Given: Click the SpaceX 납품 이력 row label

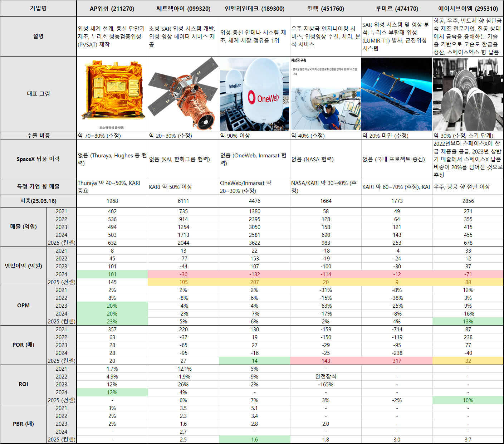Looking at the screenshot, I should 38,159.
